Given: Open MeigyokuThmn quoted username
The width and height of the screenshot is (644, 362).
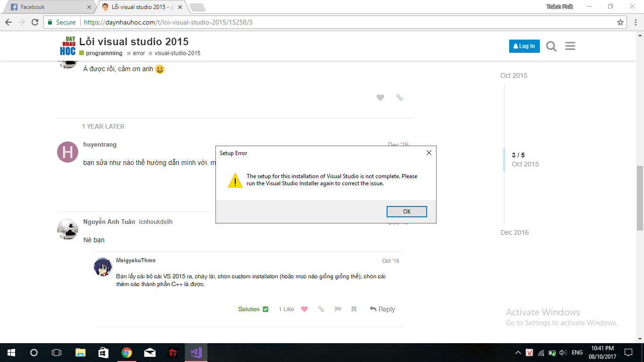Looking at the screenshot, I should pyautogui.click(x=136, y=260).
